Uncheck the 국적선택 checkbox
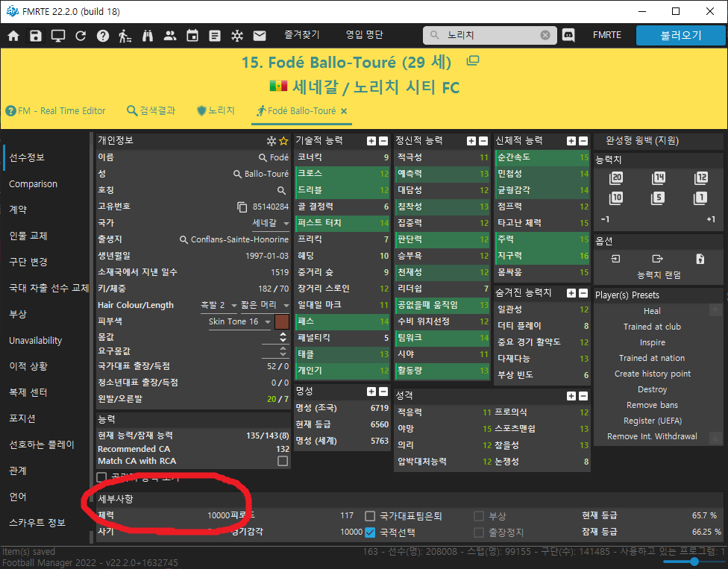 [x=370, y=532]
